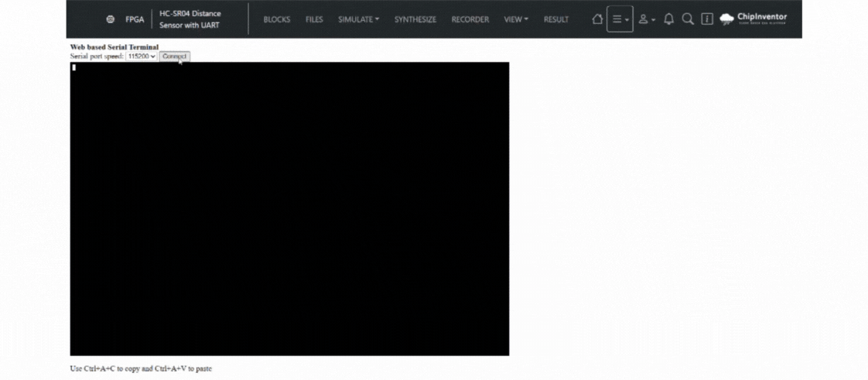
Task: Click the Connect button
Action: coord(174,56)
